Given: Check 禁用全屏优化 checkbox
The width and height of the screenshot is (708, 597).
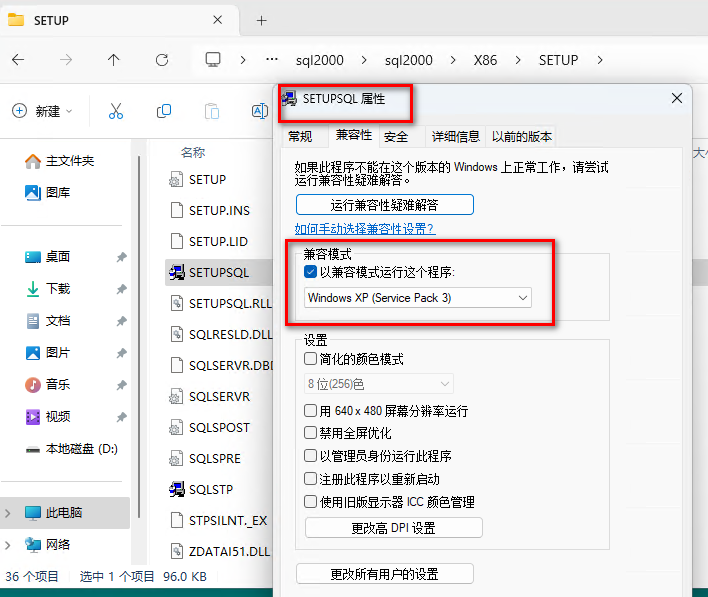Looking at the screenshot, I should coord(311,433).
